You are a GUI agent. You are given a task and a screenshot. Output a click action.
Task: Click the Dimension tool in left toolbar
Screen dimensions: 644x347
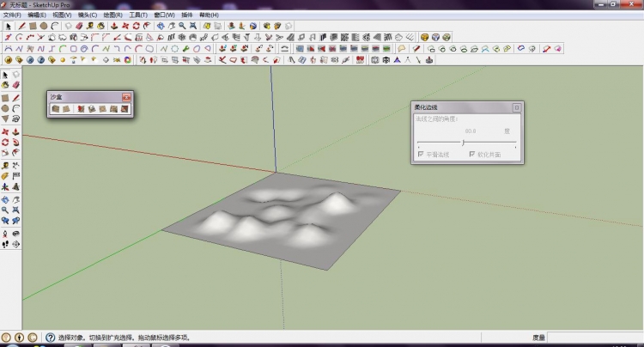click(x=15, y=166)
